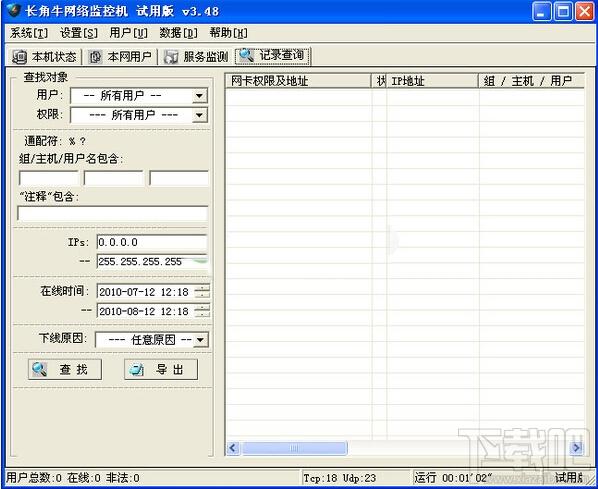Image resolution: width=598 pixels, height=489 pixels.
Task: Click the 注释 包含 text field
Action: pyautogui.click(x=113, y=214)
